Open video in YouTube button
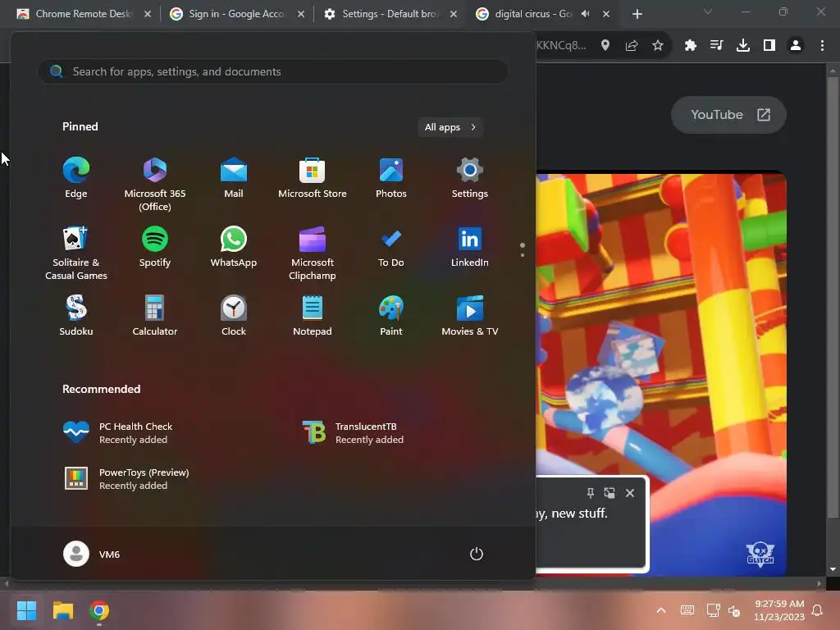The height and width of the screenshot is (630, 840). pos(729,115)
